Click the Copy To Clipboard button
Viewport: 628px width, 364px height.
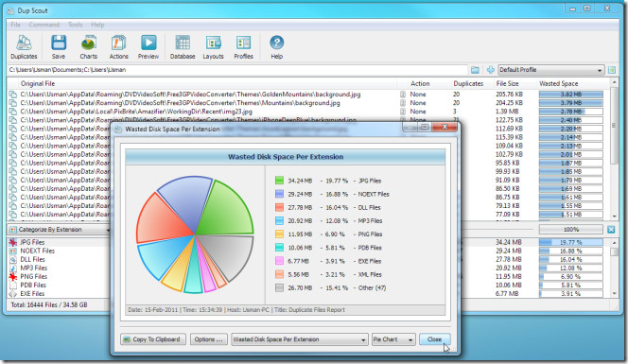[153, 339]
